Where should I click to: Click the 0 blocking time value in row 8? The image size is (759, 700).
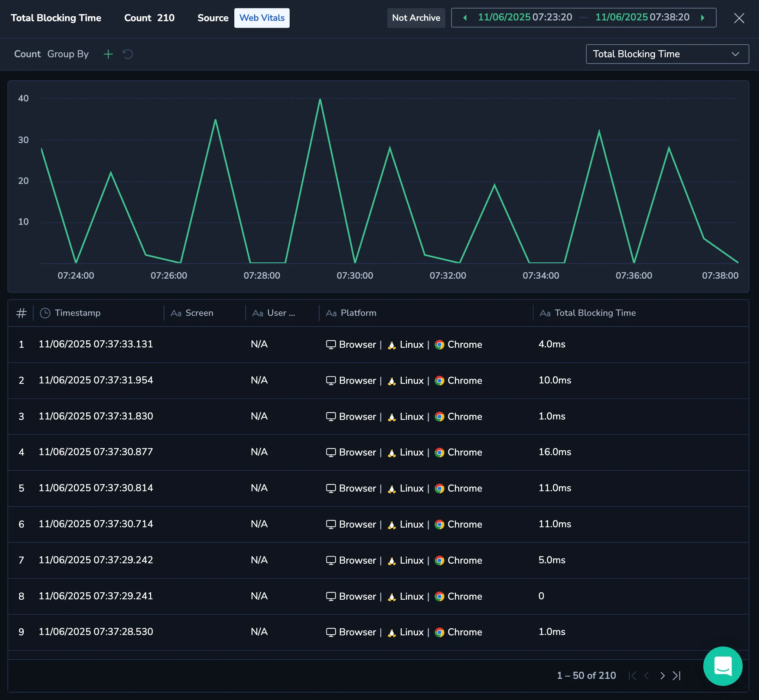point(541,596)
